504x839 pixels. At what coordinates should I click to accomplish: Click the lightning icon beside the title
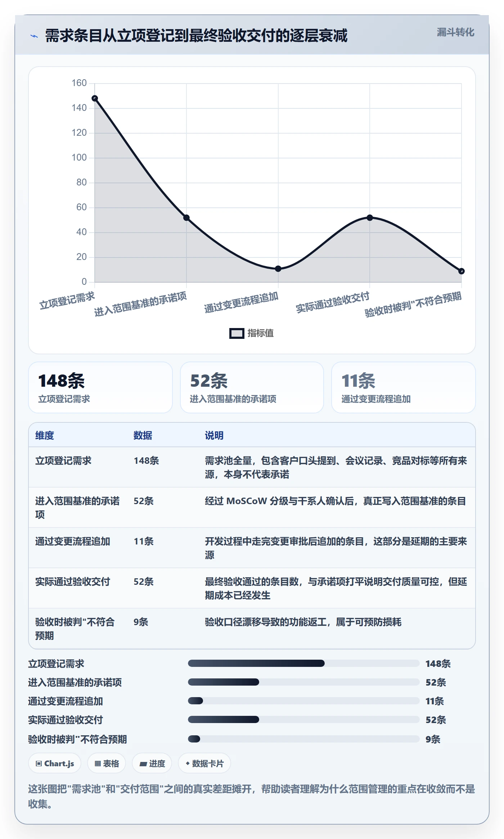click(x=34, y=36)
